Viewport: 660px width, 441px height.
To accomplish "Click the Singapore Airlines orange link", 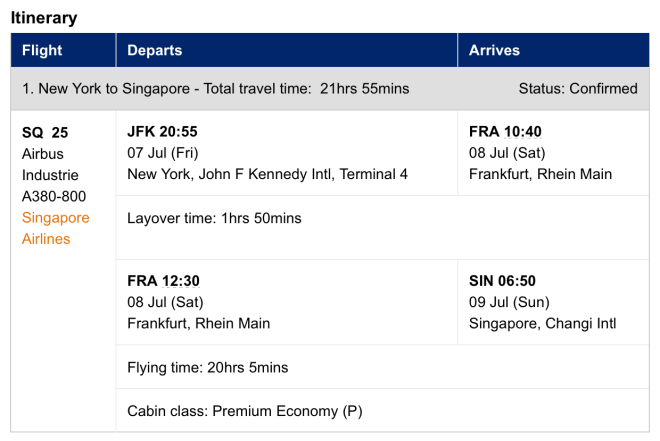I will tap(55, 228).
